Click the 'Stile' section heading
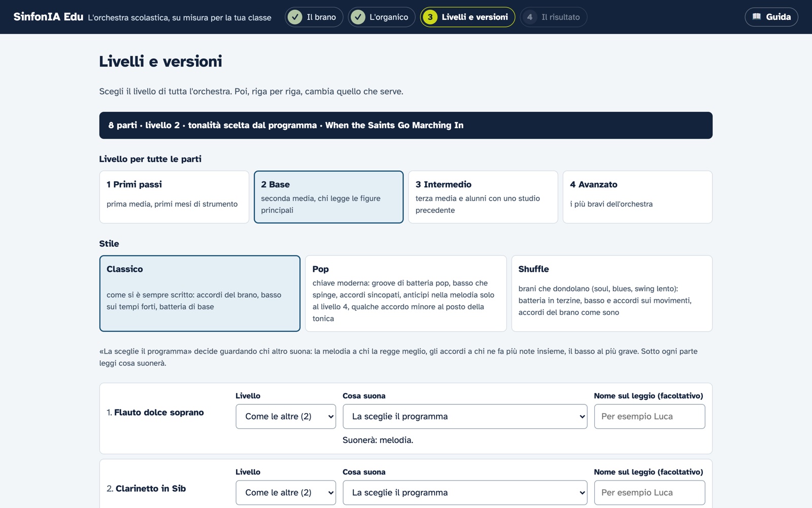Image resolution: width=812 pixels, height=508 pixels. coord(109,244)
